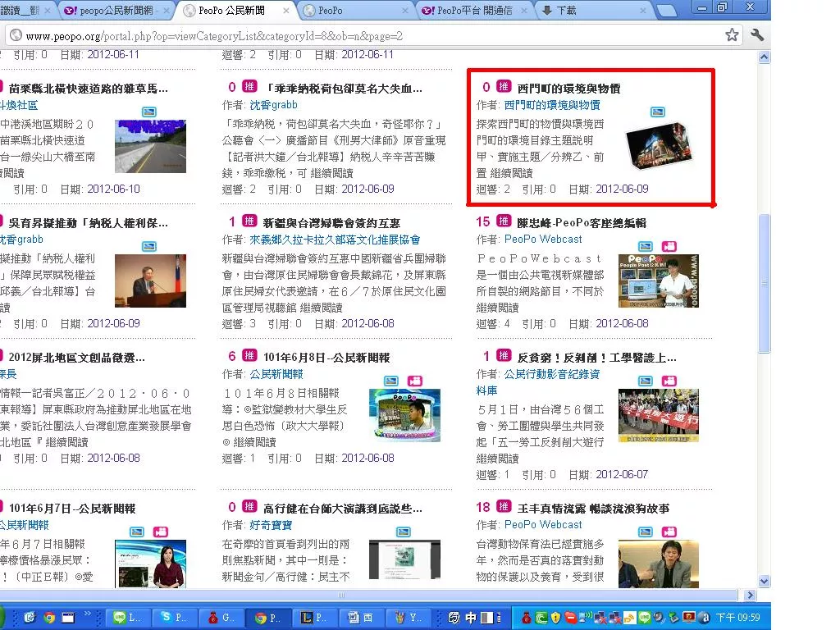Open the labor march thumbnail in 反貧窮 article

click(659, 416)
